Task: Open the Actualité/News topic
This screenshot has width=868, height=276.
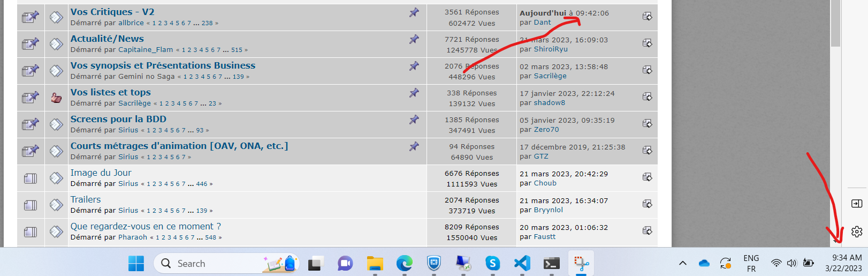Action: point(107,39)
